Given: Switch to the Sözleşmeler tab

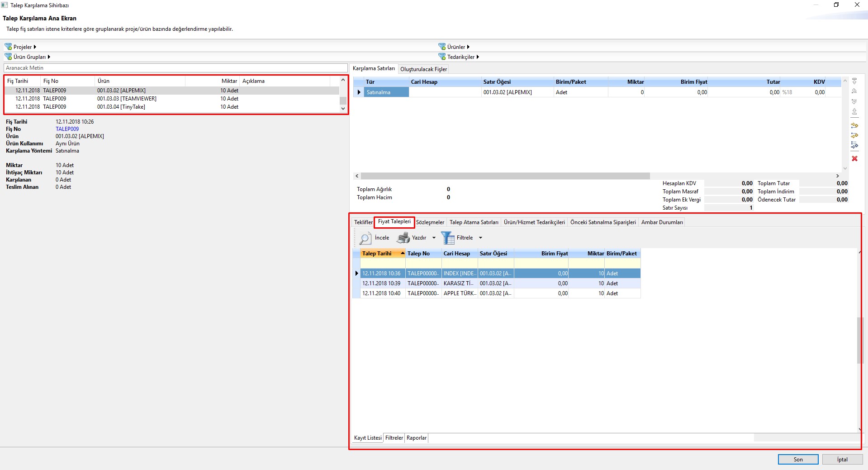Looking at the screenshot, I should pos(430,222).
